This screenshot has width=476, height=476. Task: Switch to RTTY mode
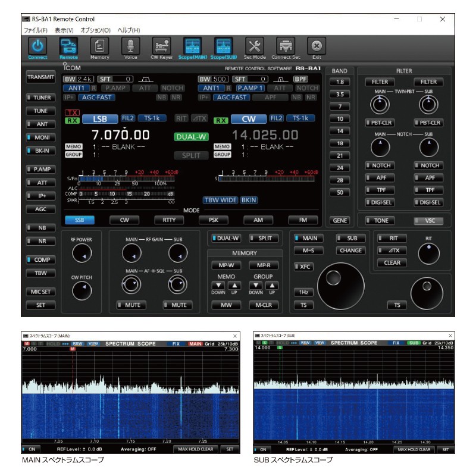(168, 220)
